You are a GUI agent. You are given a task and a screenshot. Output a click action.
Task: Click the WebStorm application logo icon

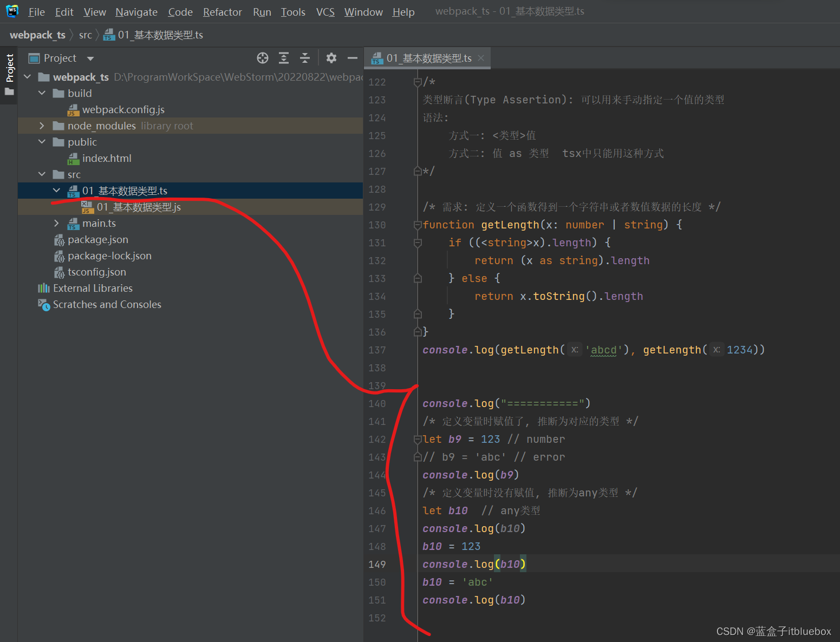point(12,11)
